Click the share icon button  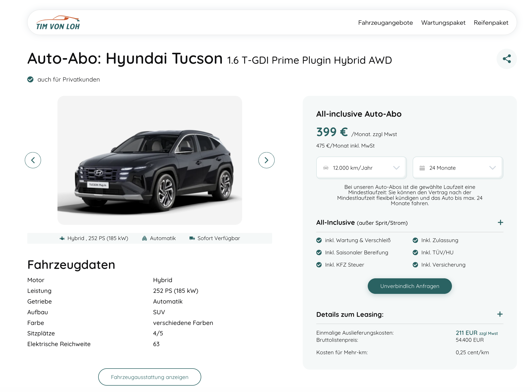click(506, 59)
